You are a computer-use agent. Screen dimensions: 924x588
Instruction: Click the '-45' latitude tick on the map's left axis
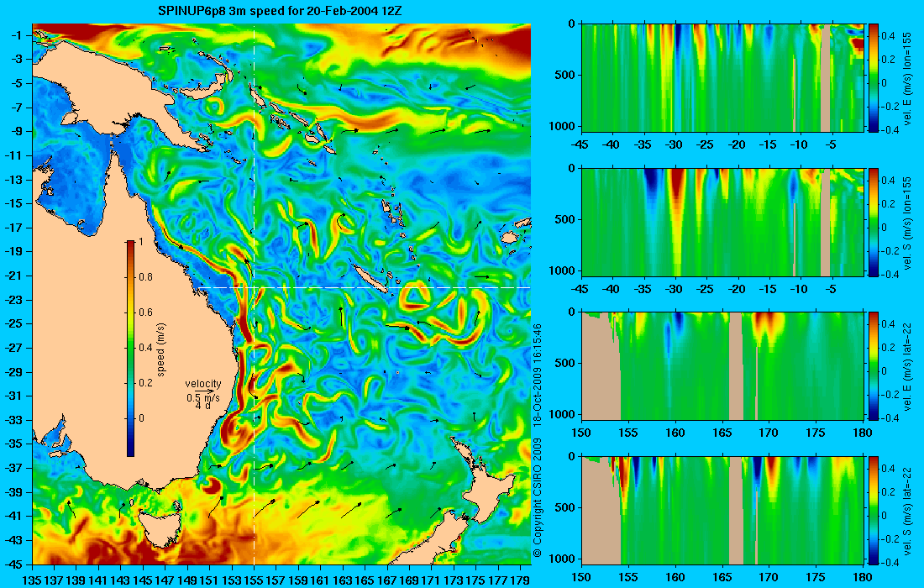coord(13,564)
